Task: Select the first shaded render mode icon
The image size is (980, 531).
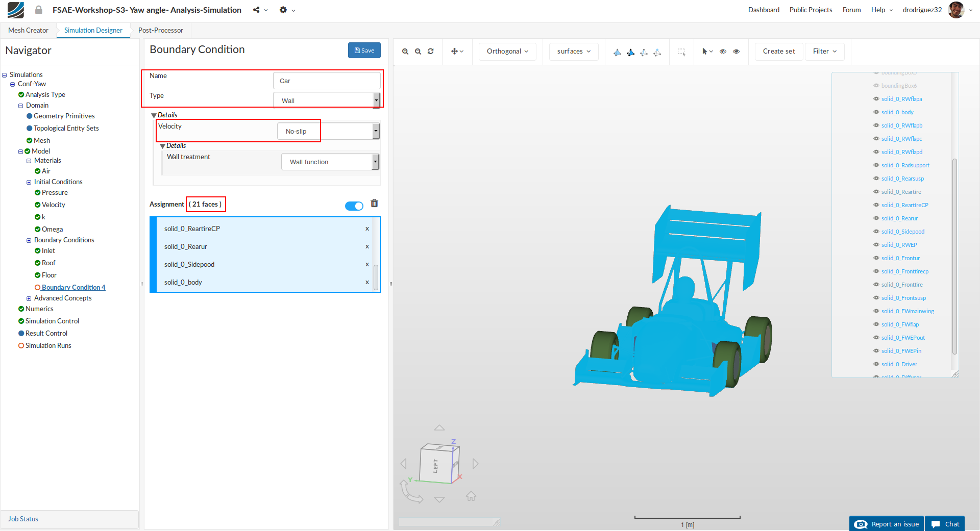Action: pyautogui.click(x=618, y=52)
